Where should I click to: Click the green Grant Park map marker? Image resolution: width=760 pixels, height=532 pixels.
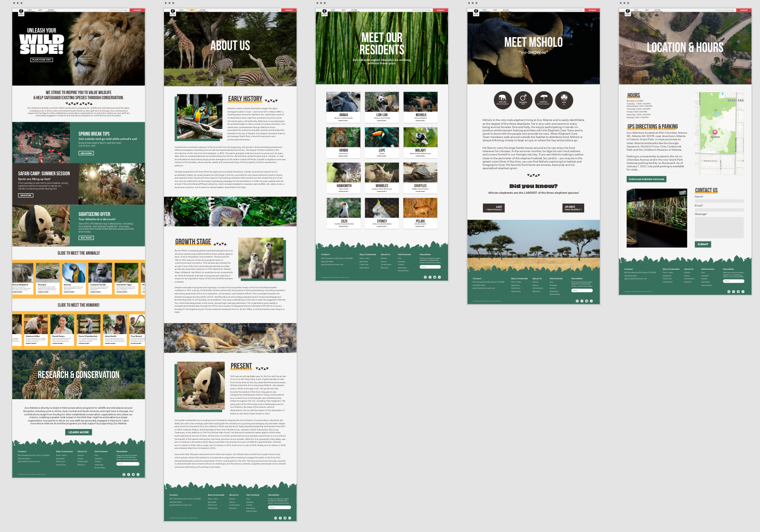pos(715,110)
